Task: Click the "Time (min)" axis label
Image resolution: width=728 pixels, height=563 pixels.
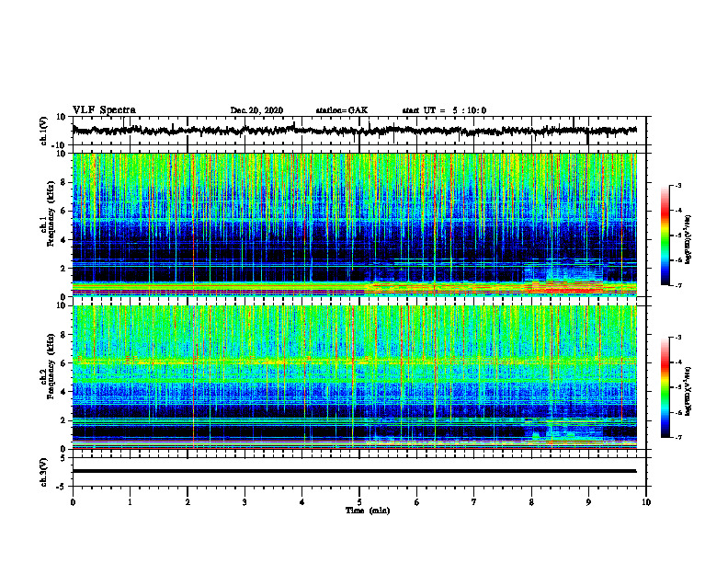Action: [368, 511]
